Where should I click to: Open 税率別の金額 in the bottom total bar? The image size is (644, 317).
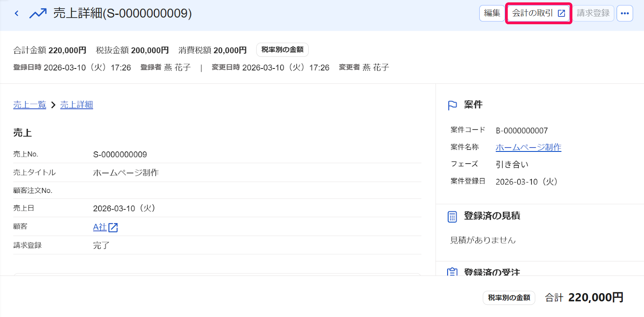coord(509,298)
